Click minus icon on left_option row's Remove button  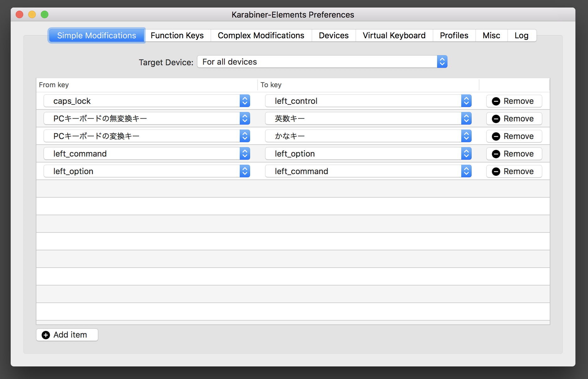point(496,171)
